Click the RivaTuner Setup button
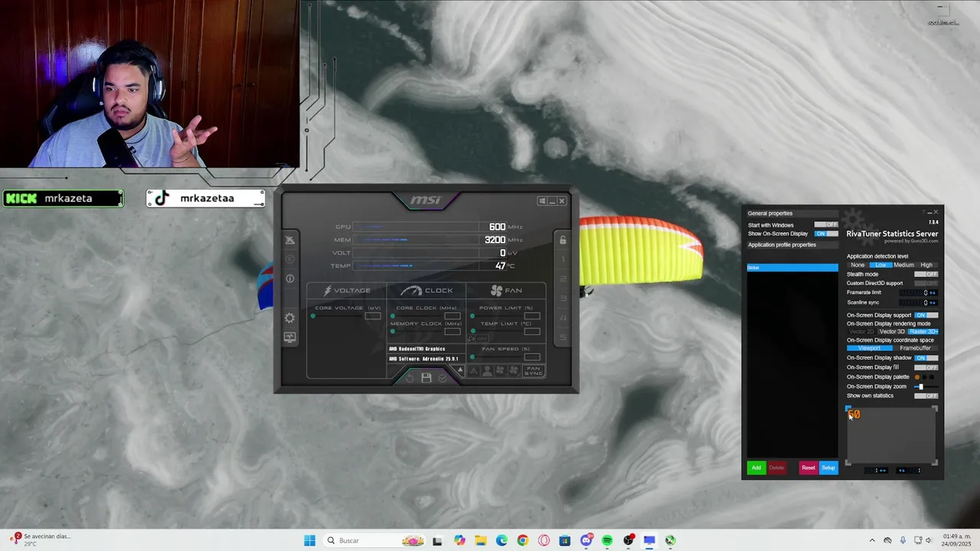This screenshot has height=551, width=980. 828,468
